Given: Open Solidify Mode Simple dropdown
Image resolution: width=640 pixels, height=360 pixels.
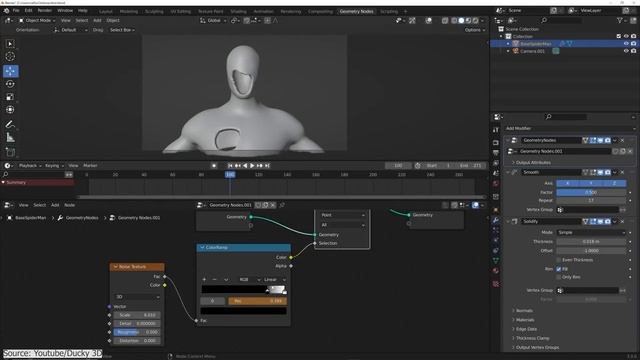Looking at the screenshot, I should tap(591, 232).
